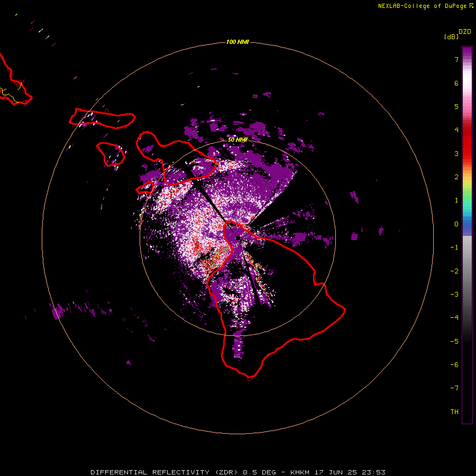The height and width of the screenshot is (476, 476).
Task: Click the 50 NMI range ring label
Action: point(237,140)
